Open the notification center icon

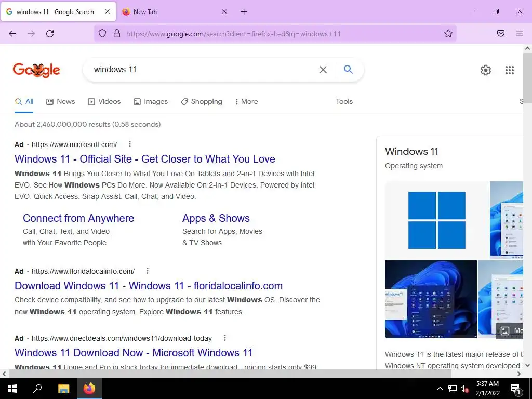516,389
